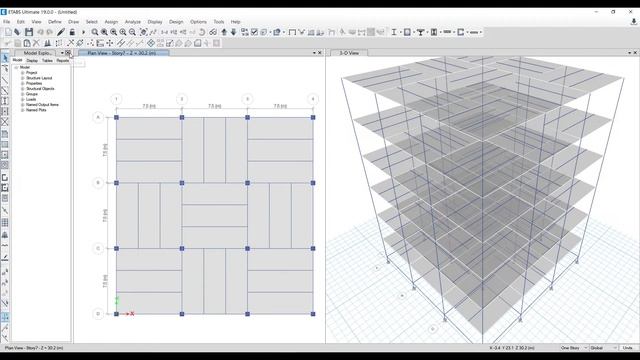Click the composite beam design T icon
Screen dimensions: 640x360
pyautogui.click(x=420, y=32)
